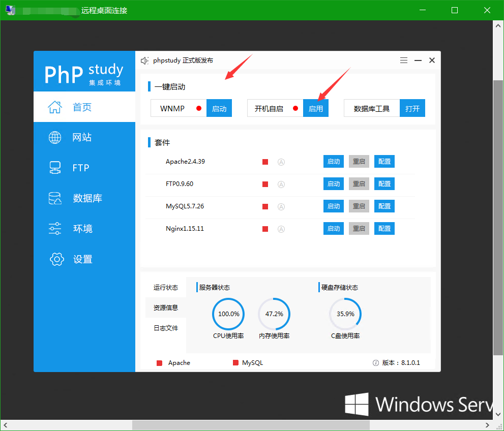Open the phpstudy hamburger menu icon
The width and height of the screenshot is (504, 431).
(404, 60)
